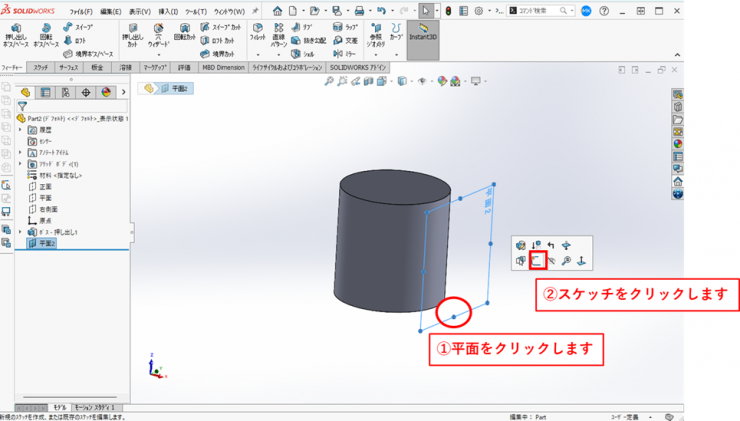Toggle the Select cursor tool
The width and height of the screenshot is (740, 421).
click(x=426, y=11)
